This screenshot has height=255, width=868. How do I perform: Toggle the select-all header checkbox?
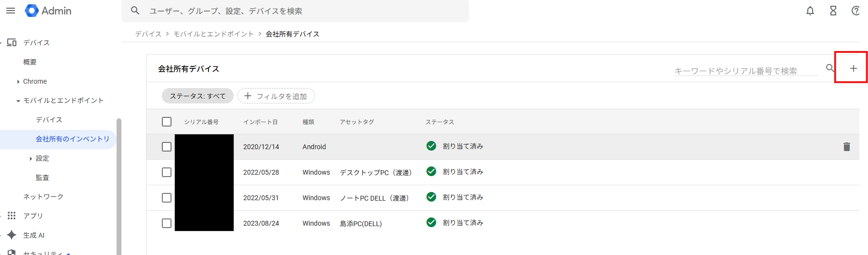pyautogui.click(x=167, y=122)
